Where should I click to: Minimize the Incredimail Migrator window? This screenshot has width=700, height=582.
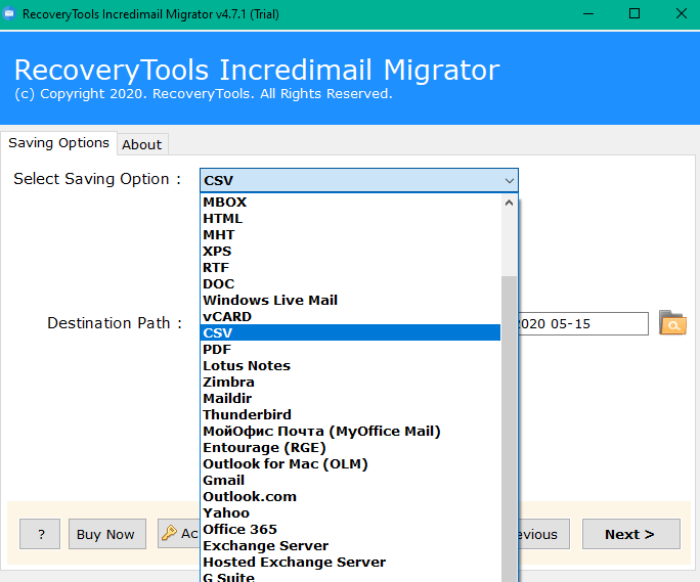pyautogui.click(x=588, y=14)
